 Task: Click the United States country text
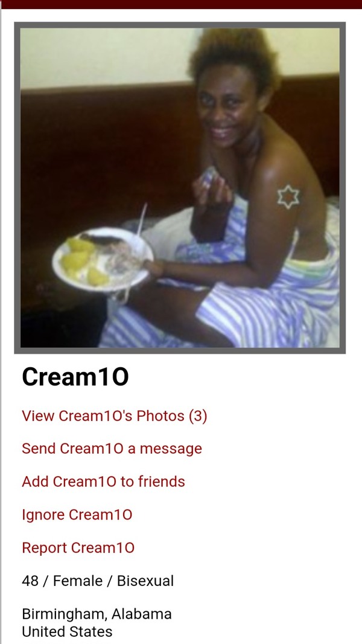click(67, 631)
